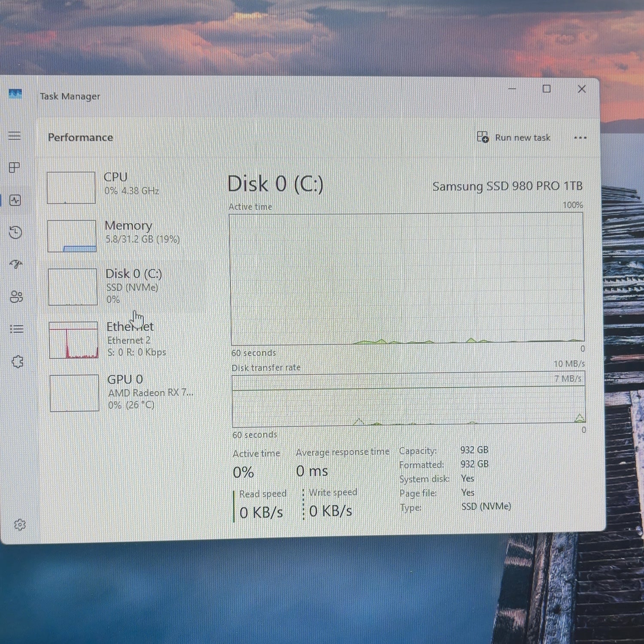Image resolution: width=644 pixels, height=644 pixels.
Task: Click the Disk Active time graph
Action: point(407,279)
